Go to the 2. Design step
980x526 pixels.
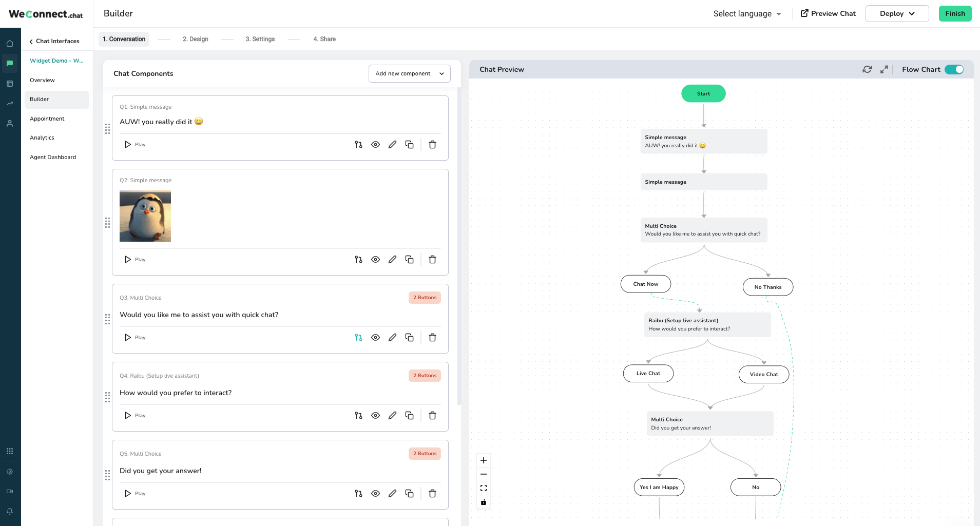tap(195, 39)
